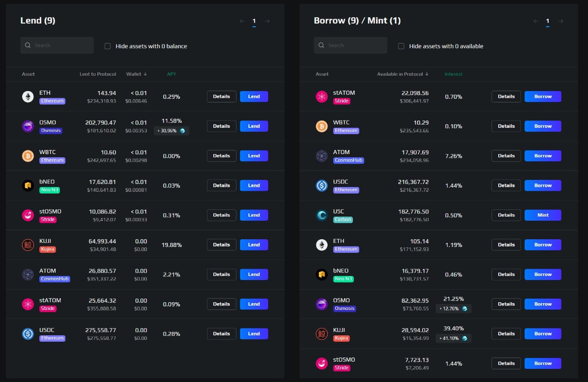Click the USDC icon in Borrow list
Screen dimensions: 588x382
322,185
